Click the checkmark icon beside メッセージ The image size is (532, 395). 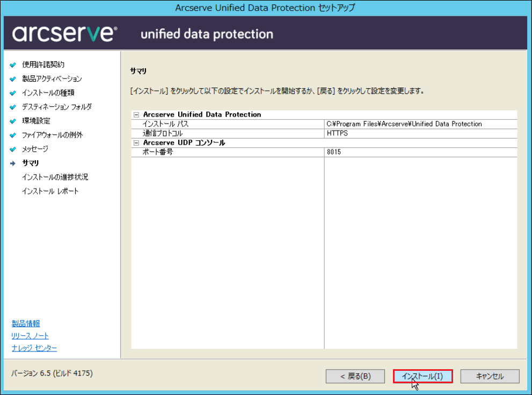pos(13,149)
